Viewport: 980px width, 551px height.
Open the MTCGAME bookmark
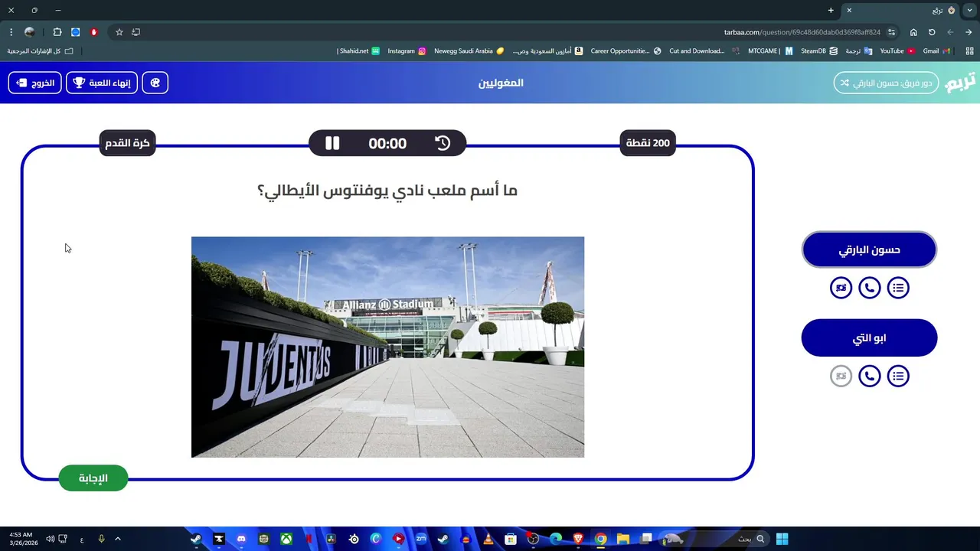point(769,51)
